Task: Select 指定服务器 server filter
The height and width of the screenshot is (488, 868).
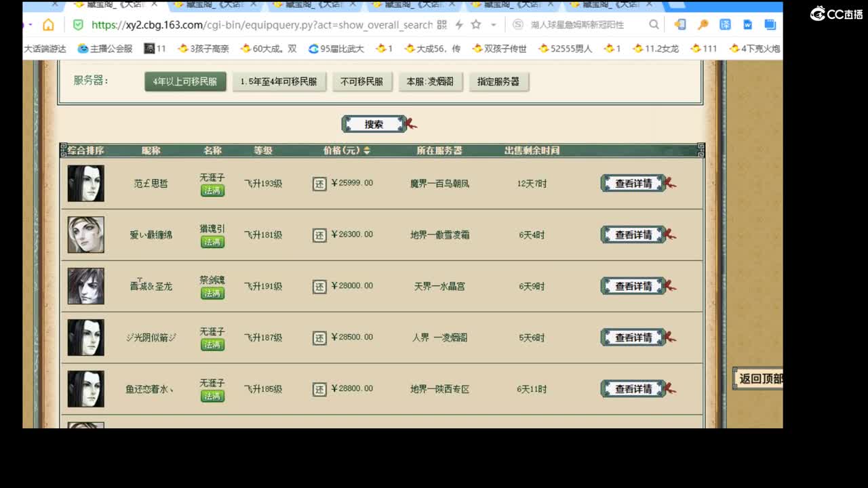Action: click(x=498, y=81)
